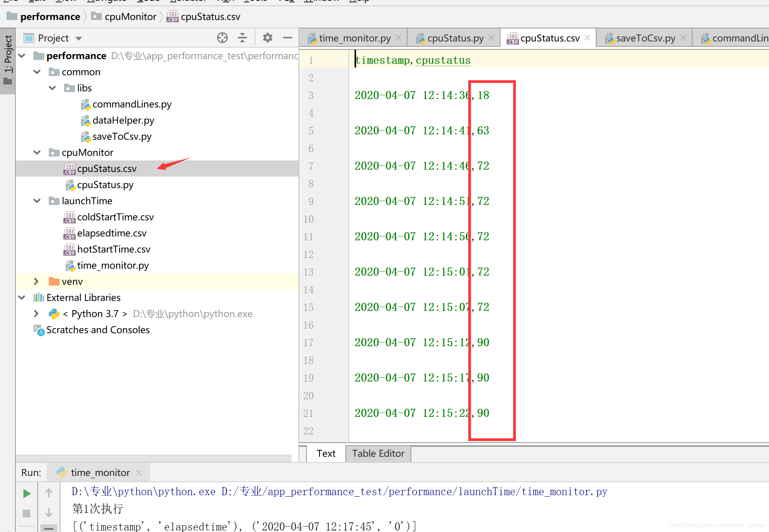This screenshot has height=532, width=769.
Task: Collapse the libs folder
Action: 52,88
